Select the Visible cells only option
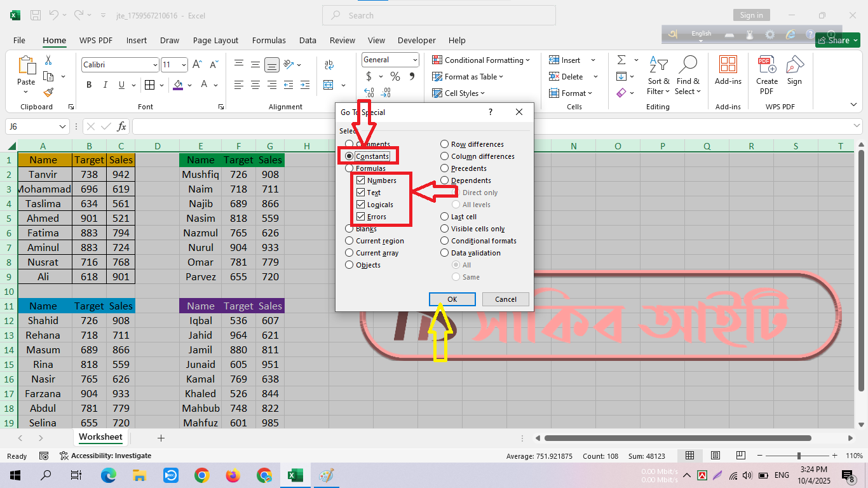Viewport: 868px width, 488px height. pyautogui.click(x=445, y=229)
